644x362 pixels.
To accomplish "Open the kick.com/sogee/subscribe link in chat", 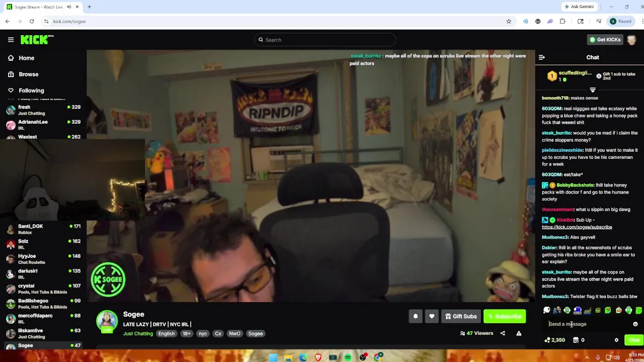I will [577, 227].
